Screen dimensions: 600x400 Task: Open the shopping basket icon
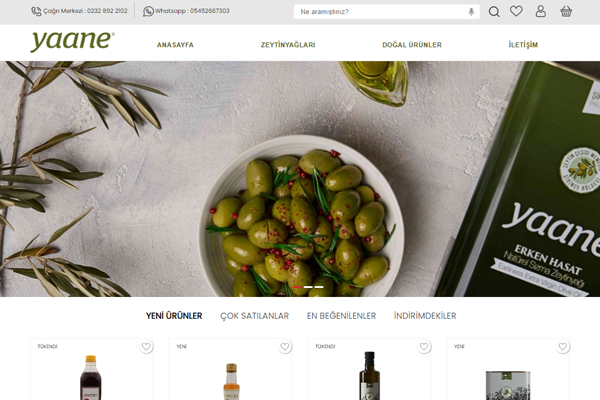click(x=566, y=11)
